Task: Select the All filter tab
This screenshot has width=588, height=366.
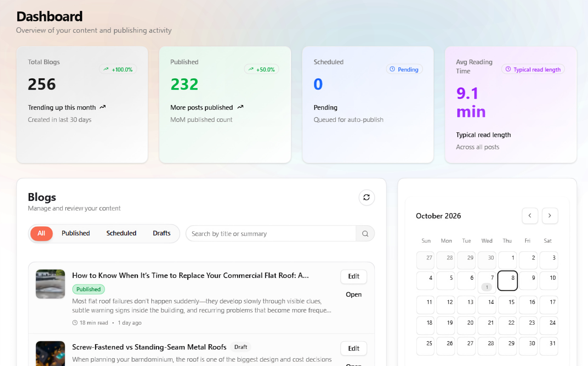Action: [x=41, y=233]
